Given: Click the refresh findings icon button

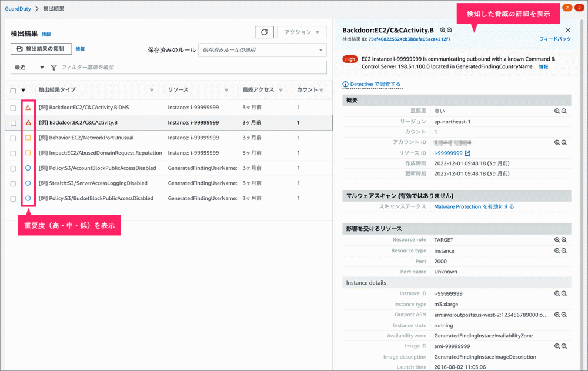Looking at the screenshot, I should point(264,32).
